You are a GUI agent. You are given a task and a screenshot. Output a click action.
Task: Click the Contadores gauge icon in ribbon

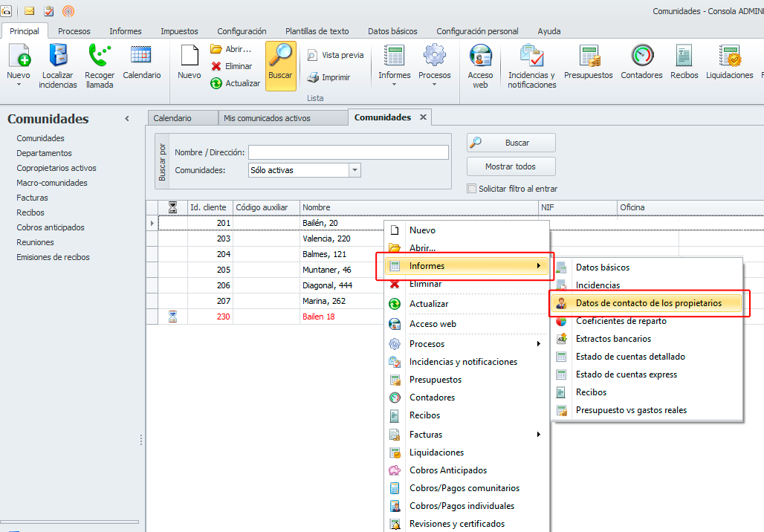coord(641,56)
